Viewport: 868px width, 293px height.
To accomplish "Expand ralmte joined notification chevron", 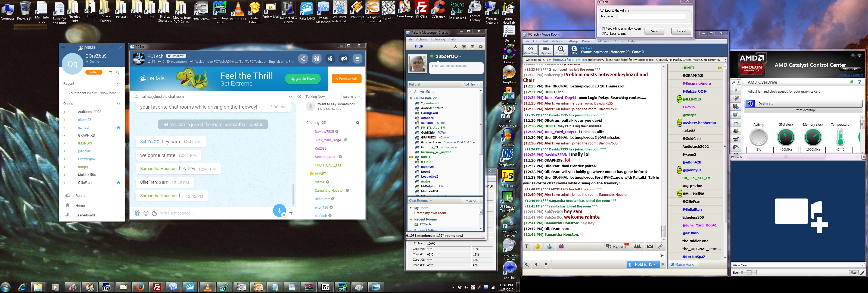I will coord(290,97).
